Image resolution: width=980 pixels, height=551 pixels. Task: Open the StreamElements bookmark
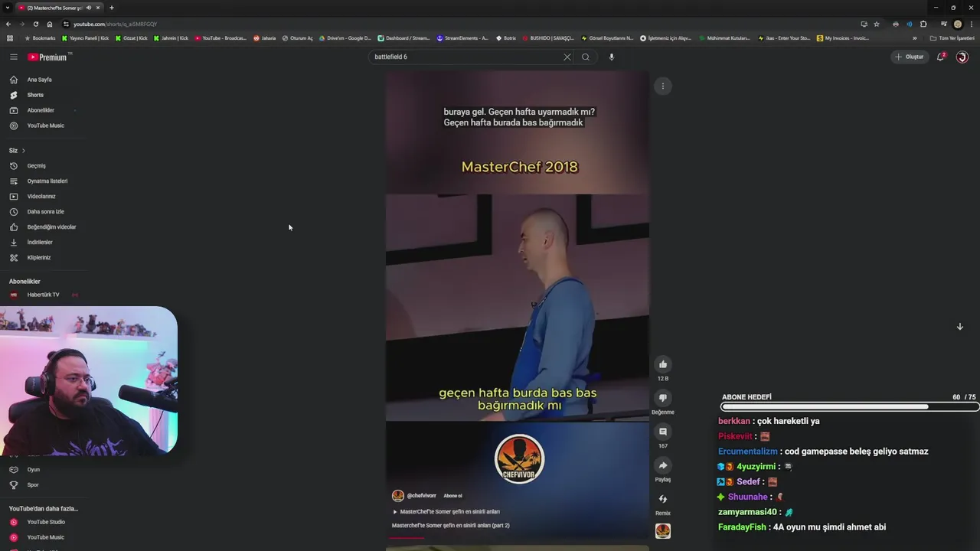coord(462,38)
